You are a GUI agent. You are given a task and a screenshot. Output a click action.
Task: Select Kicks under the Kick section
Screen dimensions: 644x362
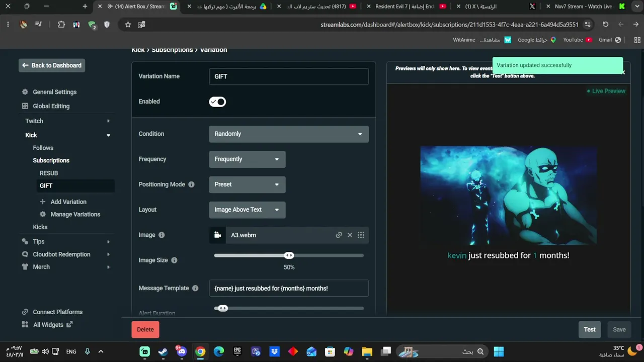[40, 227]
